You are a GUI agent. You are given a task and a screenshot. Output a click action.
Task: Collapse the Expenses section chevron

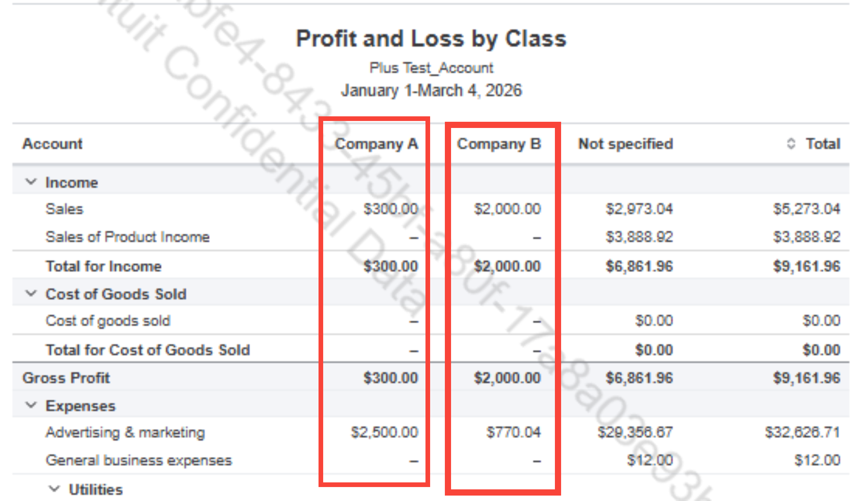click(x=31, y=405)
